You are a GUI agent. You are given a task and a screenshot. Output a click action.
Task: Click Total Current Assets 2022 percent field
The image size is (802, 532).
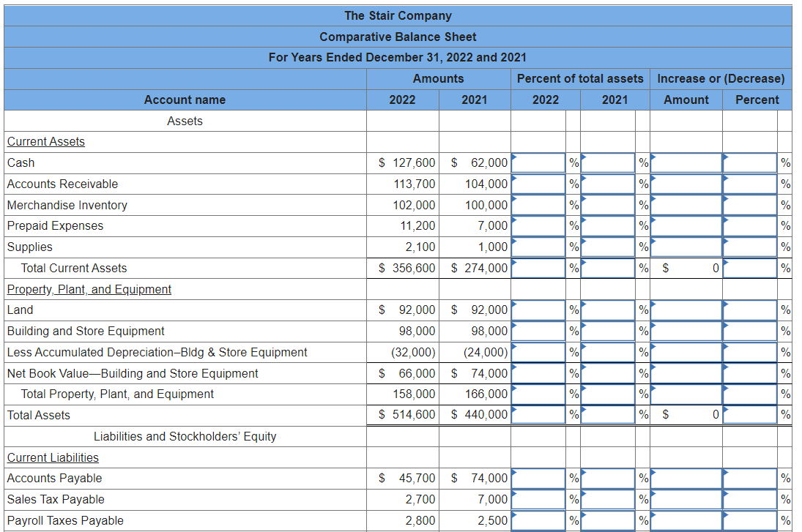click(x=538, y=269)
